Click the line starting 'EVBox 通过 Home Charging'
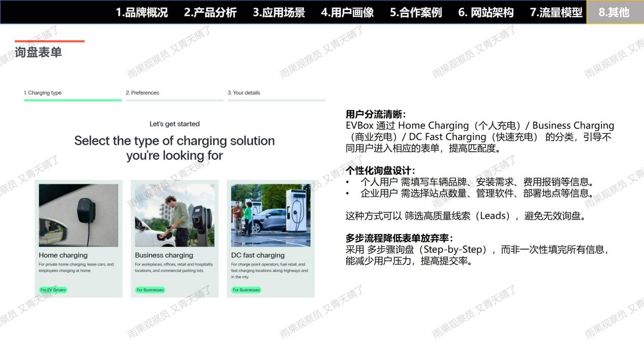The height and width of the screenshot is (362, 644). [480, 125]
